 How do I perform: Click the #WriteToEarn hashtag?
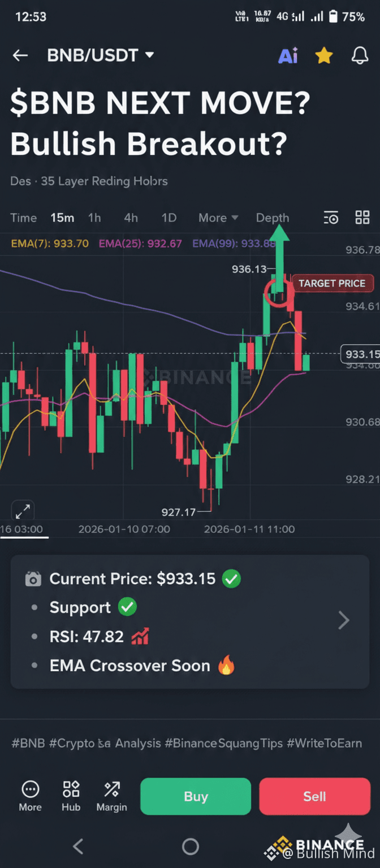[x=325, y=743]
